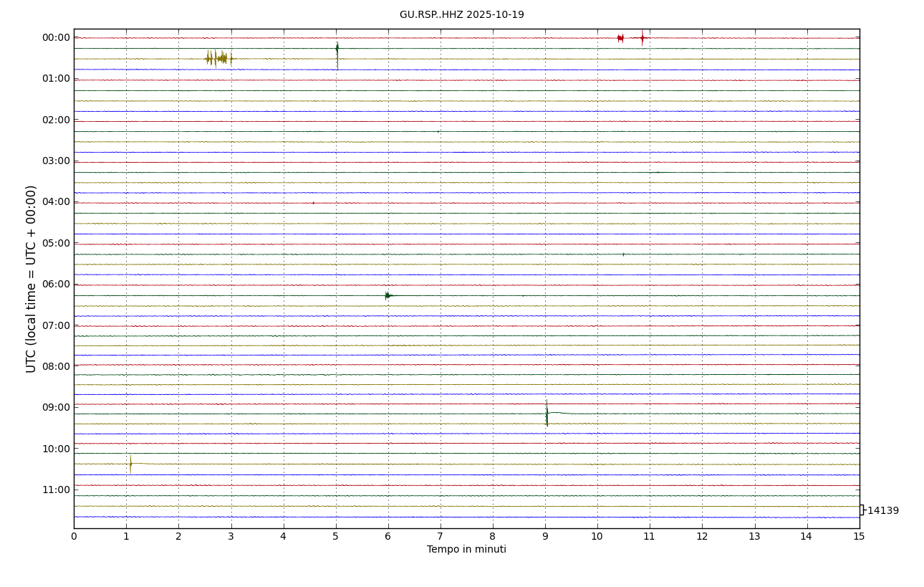Click the 11:00 time tick label

coord(56,490)
